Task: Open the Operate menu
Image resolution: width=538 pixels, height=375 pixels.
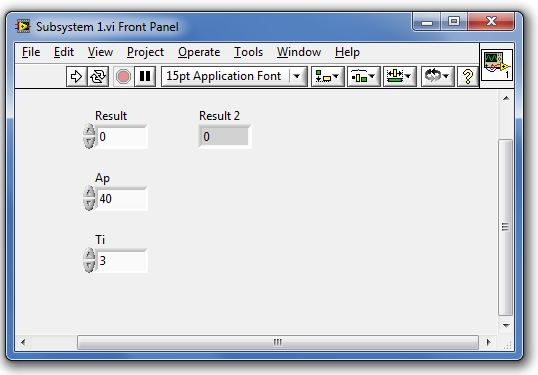Action: (x=199, y=52)
